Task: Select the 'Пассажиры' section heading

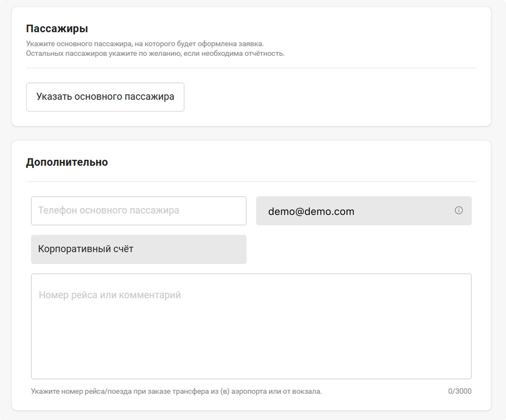Action: pyautogui.click(x=57, y=29)
